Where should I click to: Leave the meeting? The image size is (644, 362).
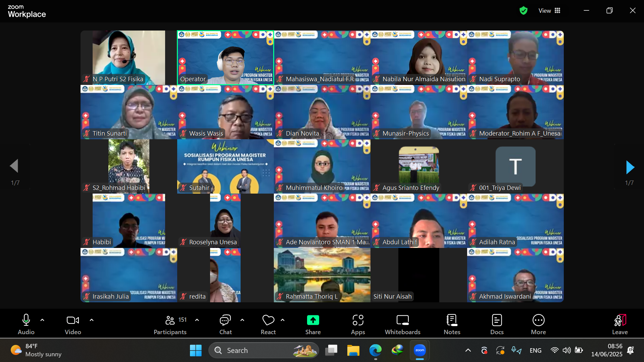click(620, 324)
